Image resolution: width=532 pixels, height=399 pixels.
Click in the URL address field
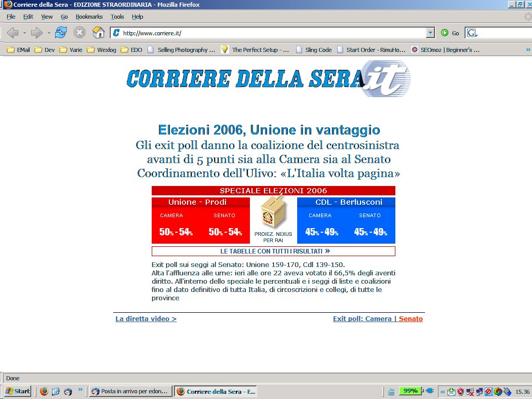(x=273, y=33)
